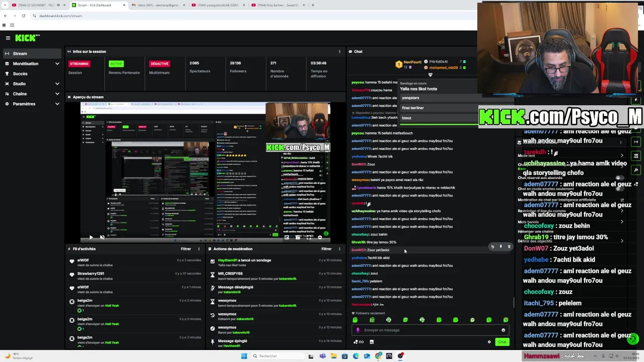Open the Stream page in the sidebar
The height and width of the screenshot is (362, 644).
point(32,53)
